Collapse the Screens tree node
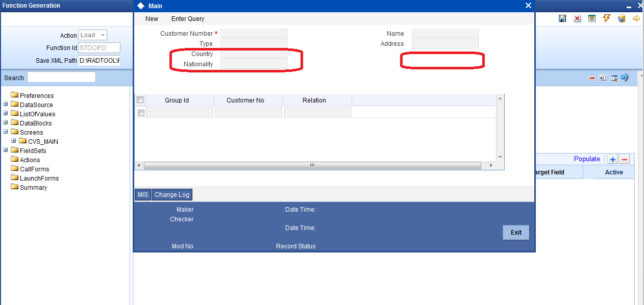This screenshot has height=305, width=644. pyautogui.click(x=6, y=132)
